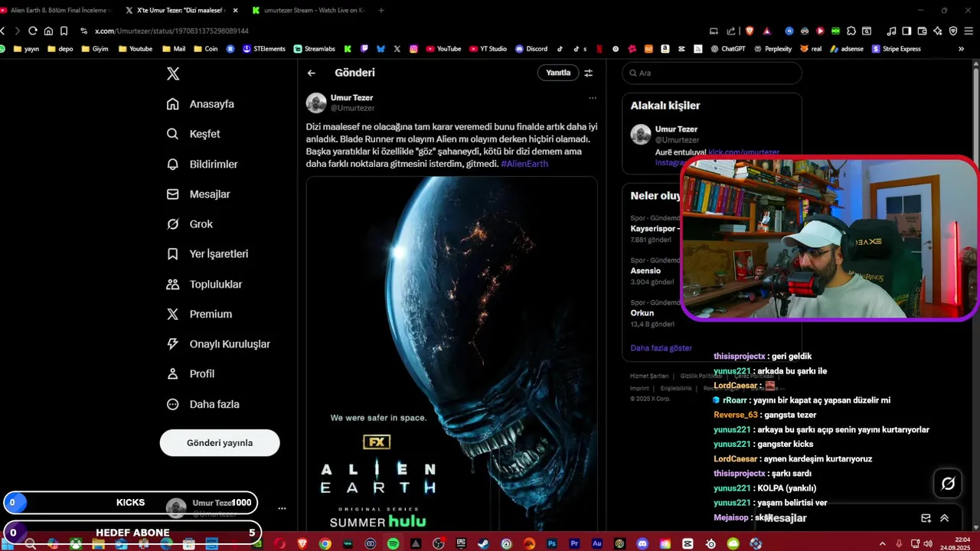980x551 pixels.
Task: Open Topluluklar communities
Action: [x=204, y=285]
